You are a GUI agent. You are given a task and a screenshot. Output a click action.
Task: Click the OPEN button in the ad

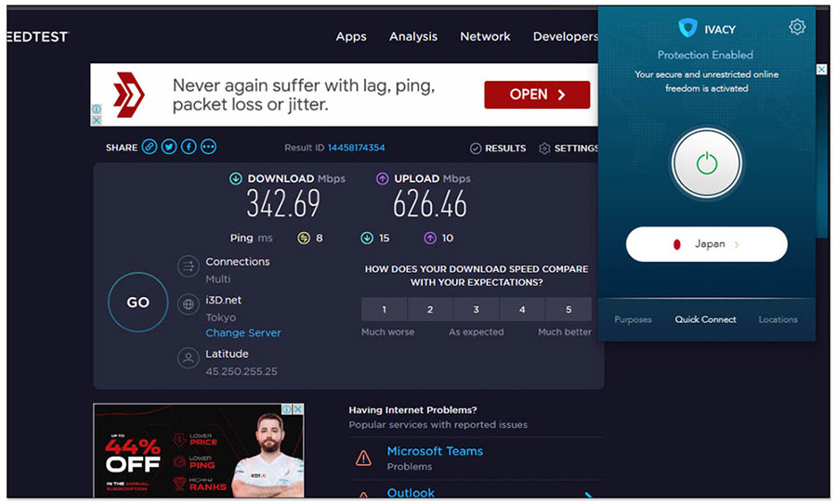[537, 95]
